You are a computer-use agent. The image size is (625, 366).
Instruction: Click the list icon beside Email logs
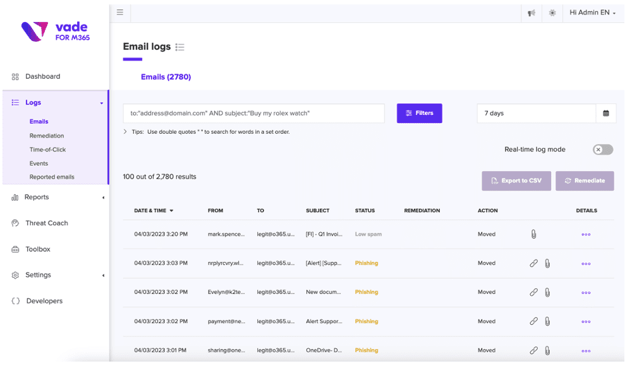pyautogui.click(x=180, y=47)
